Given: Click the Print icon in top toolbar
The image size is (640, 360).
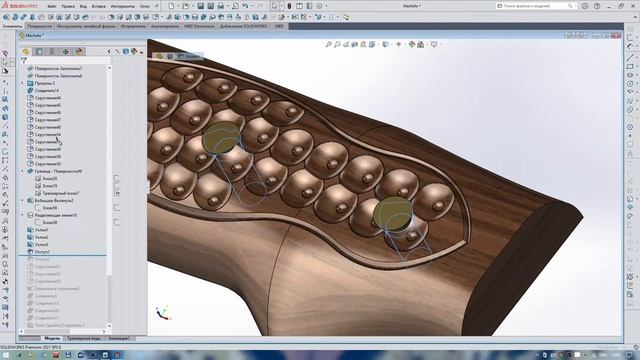Looking at the screenshot, I should (x=220, y=6).
